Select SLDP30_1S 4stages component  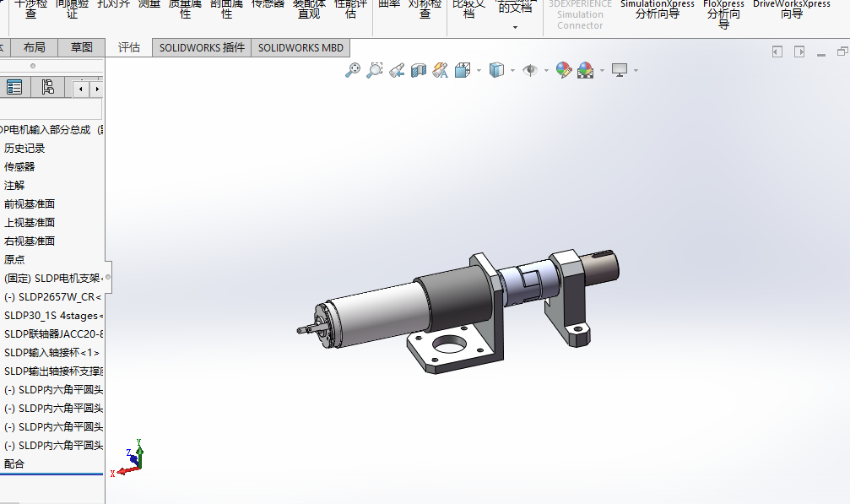click(x=53, y=316)
